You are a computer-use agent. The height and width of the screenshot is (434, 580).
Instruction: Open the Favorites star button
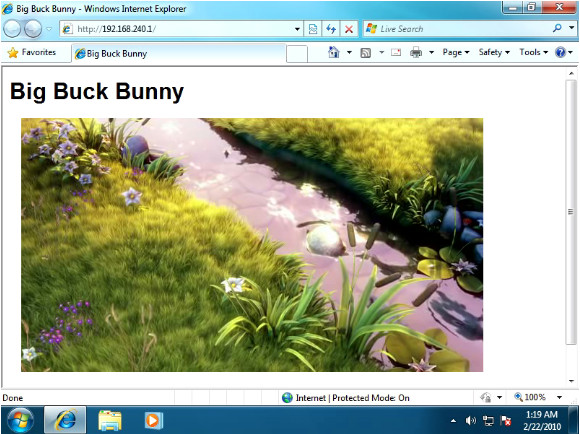[x=31, y=53]
